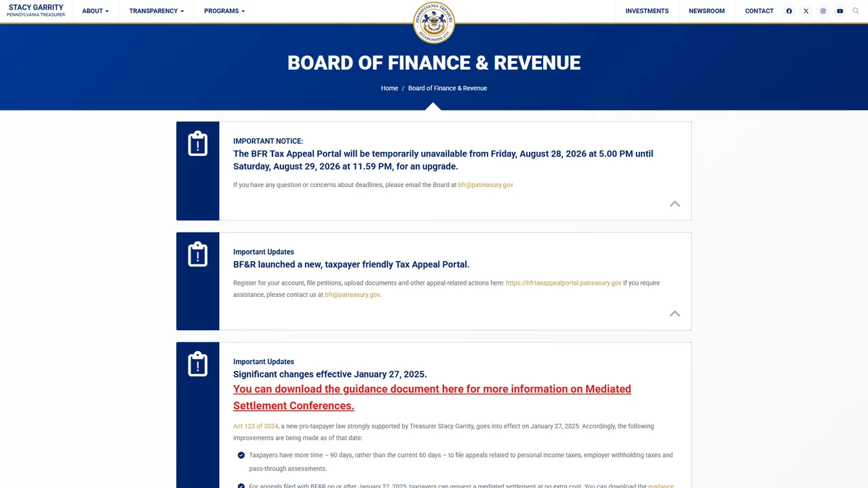Screen dimensions: 868x488
Task: Open the Investments menu item
Action: (647, 11)
